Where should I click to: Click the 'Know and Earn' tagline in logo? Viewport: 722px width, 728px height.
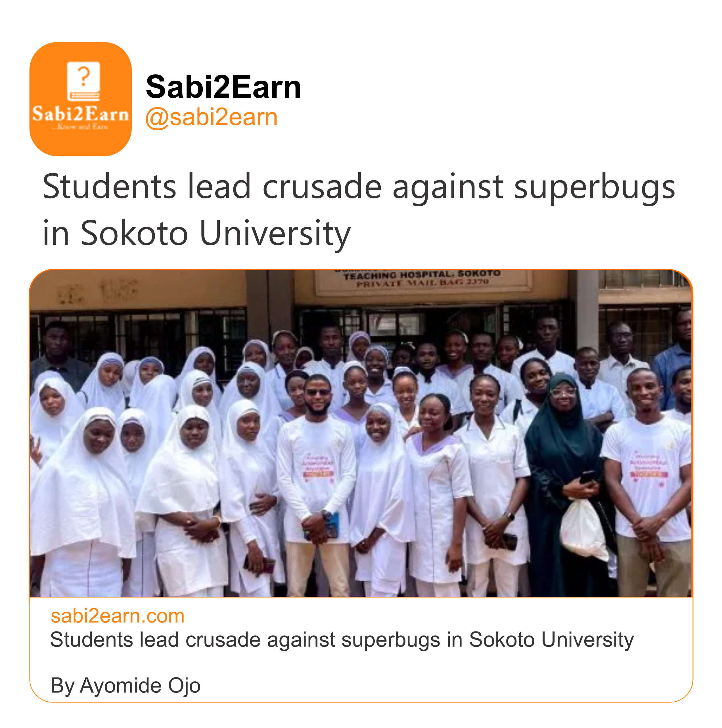tap(80, 127)
